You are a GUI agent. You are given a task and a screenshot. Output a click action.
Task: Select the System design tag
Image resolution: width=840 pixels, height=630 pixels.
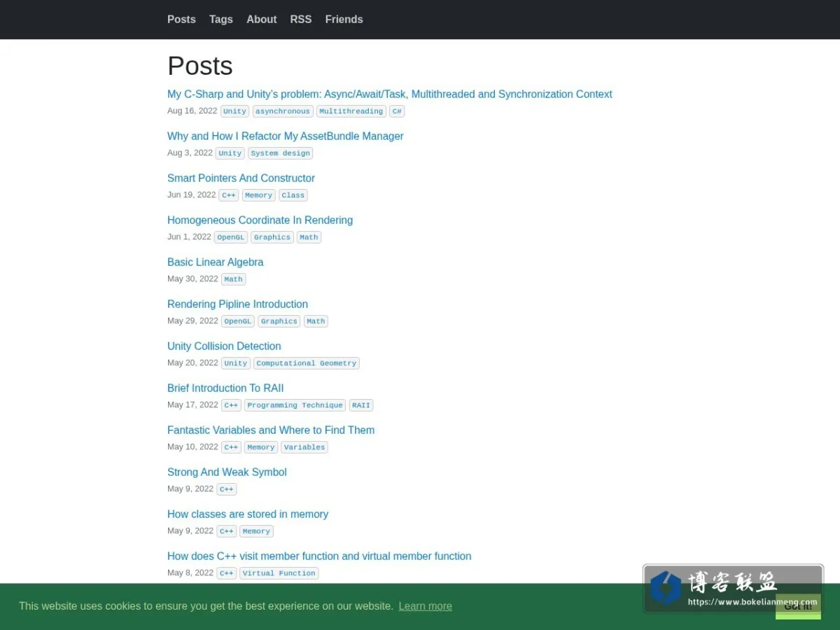click(280, 153)
